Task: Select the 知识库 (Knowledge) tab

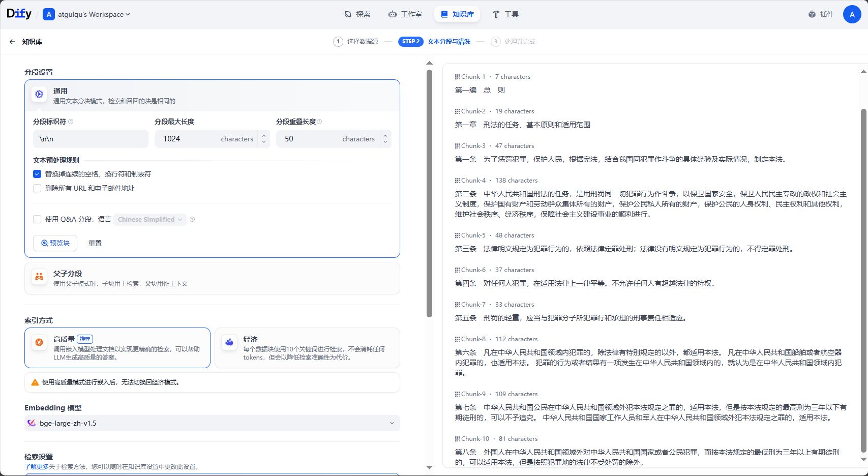Action: coord(457,14)
